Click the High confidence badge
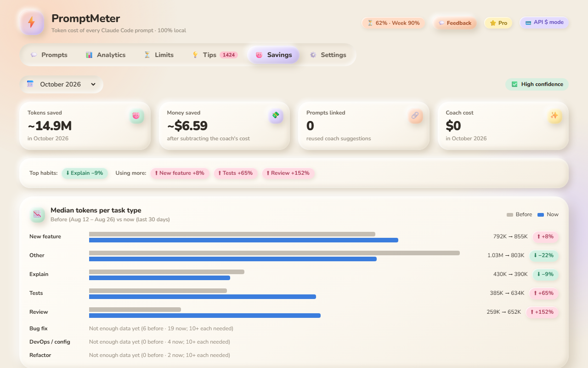This screenshot has height=368, width=588. point(537,84)
